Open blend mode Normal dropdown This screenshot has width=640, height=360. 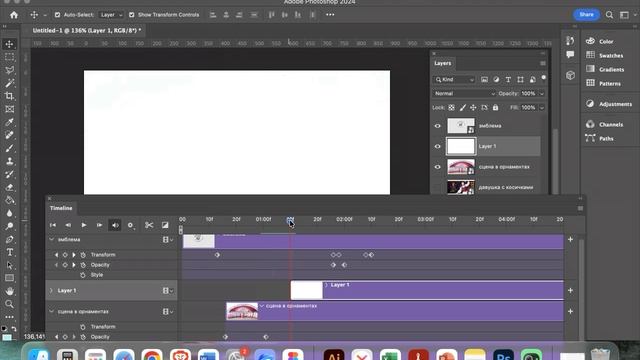464,93
